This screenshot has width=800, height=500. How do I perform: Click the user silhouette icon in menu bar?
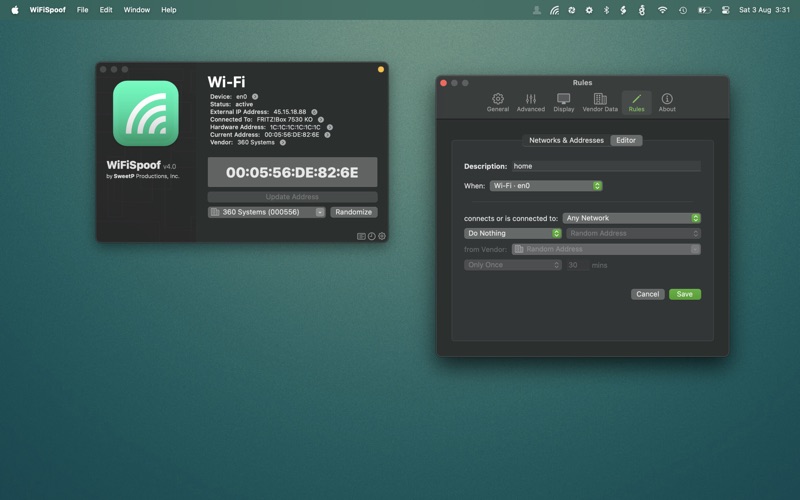[x=537, y=10]
